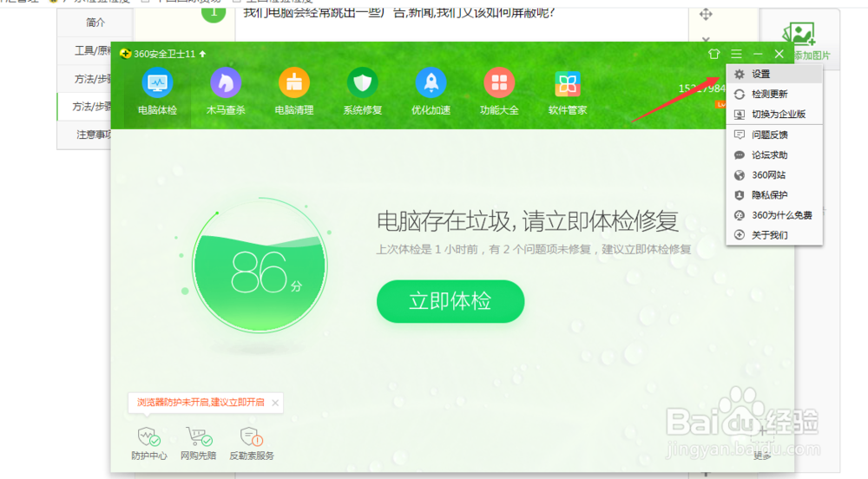Choose 论坛求助 menu entry
Screen dimensions: 868x479
click(774, 154)
